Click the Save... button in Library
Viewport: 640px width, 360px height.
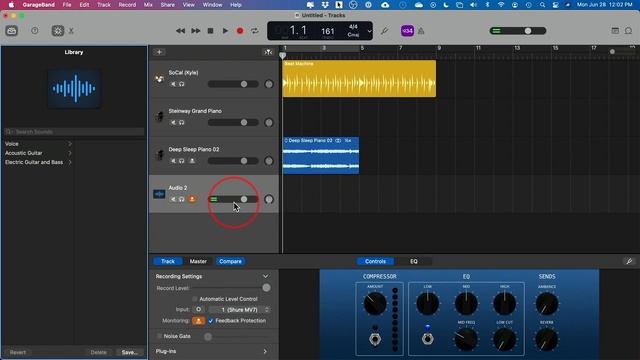click(x=130, y=352)
